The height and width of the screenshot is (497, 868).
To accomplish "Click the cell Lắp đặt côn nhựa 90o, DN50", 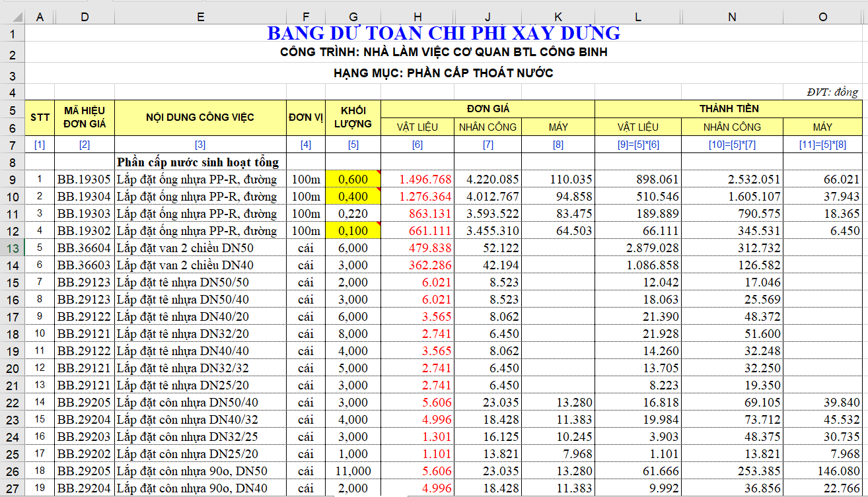I will click(x=200, y=471).
